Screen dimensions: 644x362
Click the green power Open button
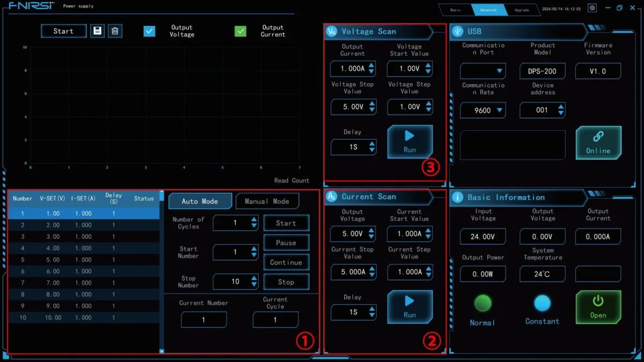pos(598,307)
